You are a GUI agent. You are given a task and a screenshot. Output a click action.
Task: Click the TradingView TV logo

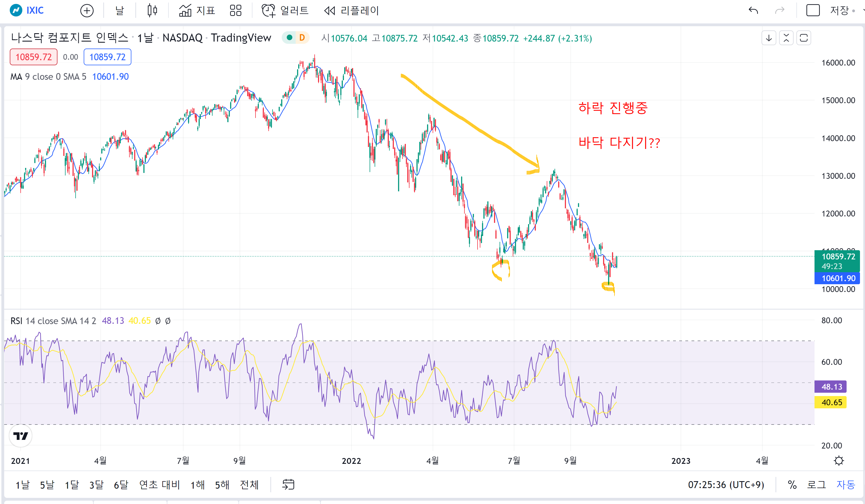click(x=21, y=436)
